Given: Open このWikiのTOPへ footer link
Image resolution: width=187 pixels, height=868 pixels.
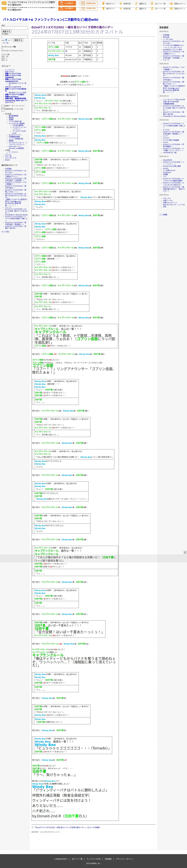Looking at the screenshot, I should 61,859.
